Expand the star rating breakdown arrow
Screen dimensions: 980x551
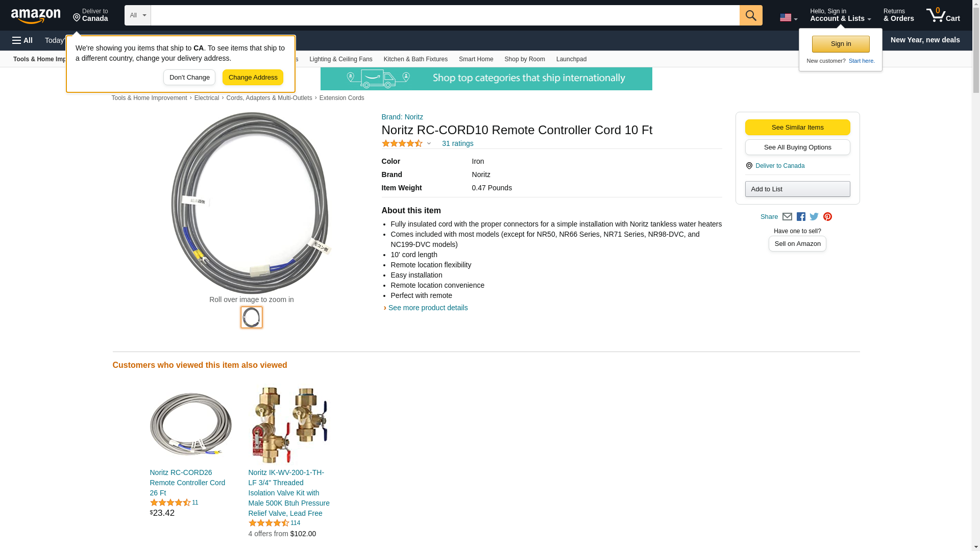(429, 144)
